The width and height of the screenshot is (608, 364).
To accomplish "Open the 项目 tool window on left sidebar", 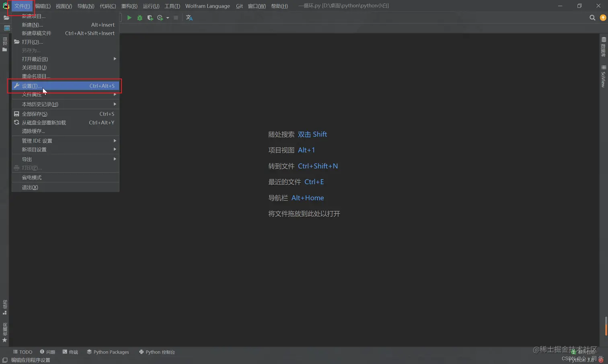I will pyautogui.click(x=5, y=44).
